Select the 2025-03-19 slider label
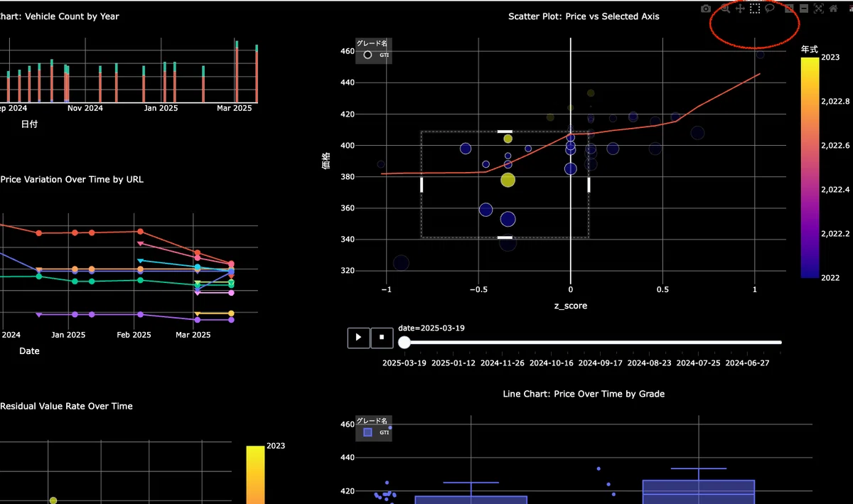 click(404, 363)
